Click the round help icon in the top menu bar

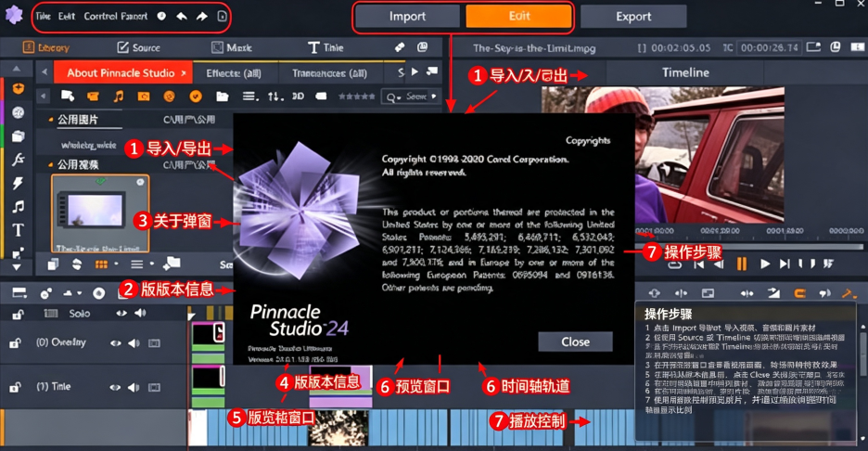point(161,16)
